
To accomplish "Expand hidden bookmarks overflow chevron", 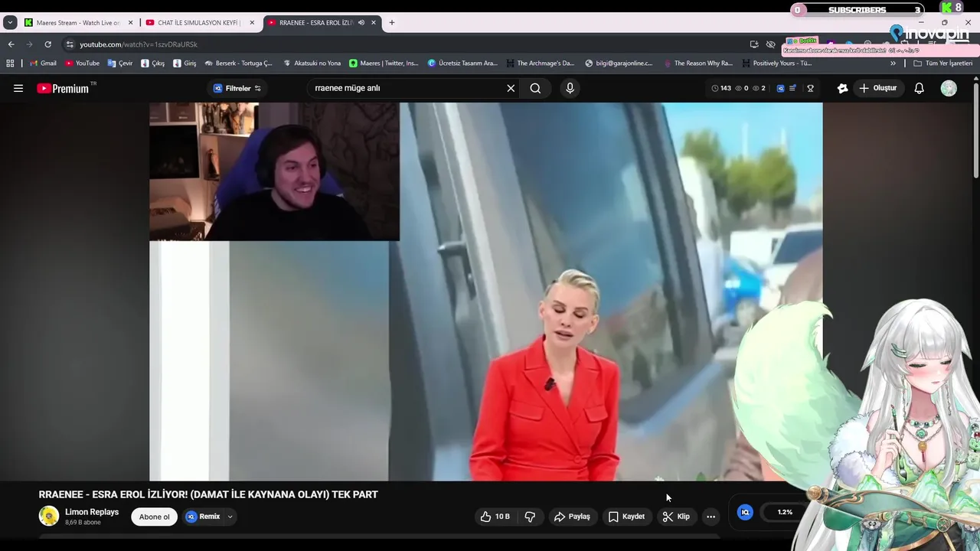I will [893, 64].
